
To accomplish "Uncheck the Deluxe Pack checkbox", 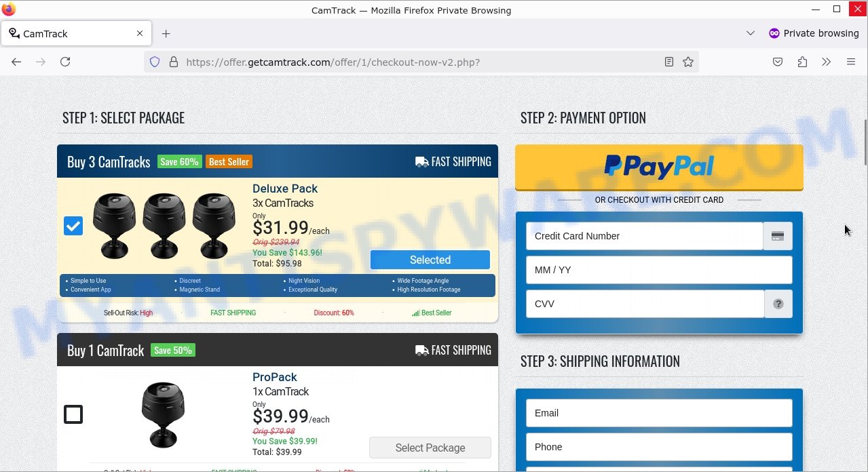I will 73,226.
